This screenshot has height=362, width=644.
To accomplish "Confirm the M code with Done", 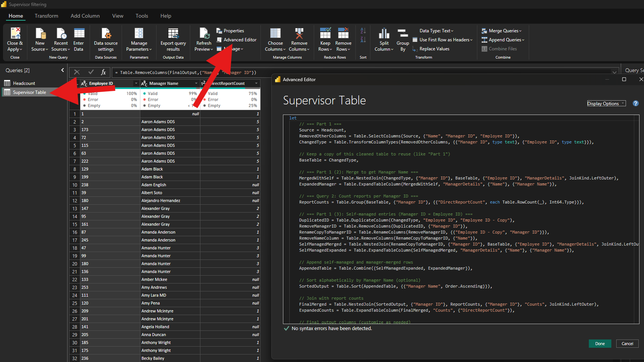I will pos(600,343).
